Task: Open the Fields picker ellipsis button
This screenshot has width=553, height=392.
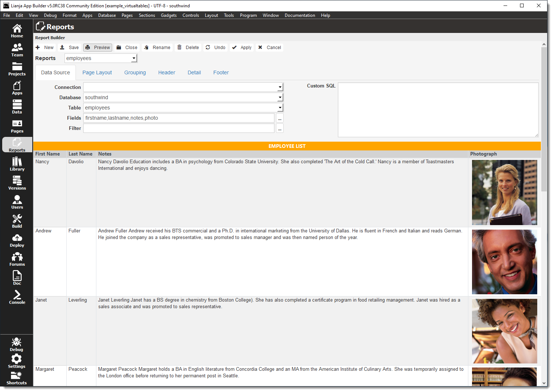Action: [x=280, y=118]
